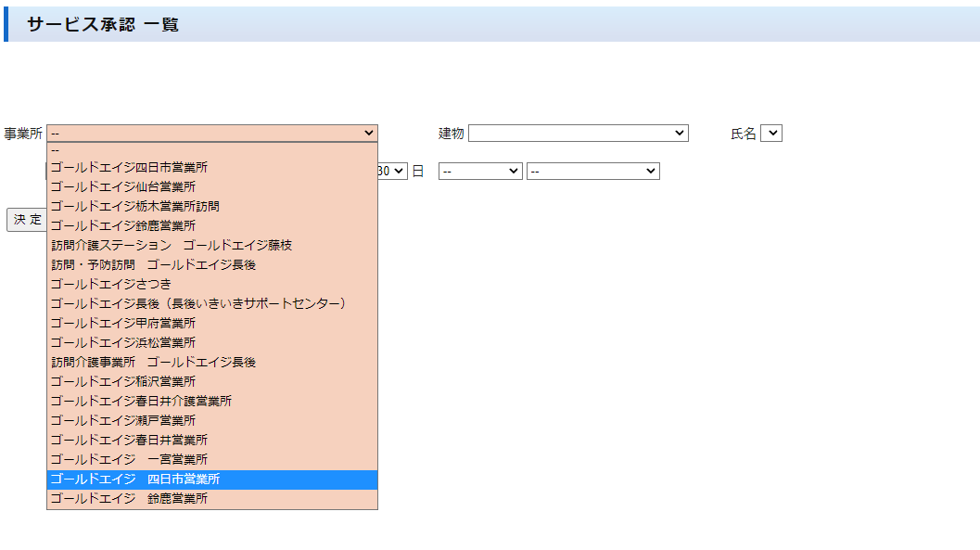This screenshot has width=980, height=550.
Task: Open the narrow "--" dropdown right of 日
Action: 480,172
